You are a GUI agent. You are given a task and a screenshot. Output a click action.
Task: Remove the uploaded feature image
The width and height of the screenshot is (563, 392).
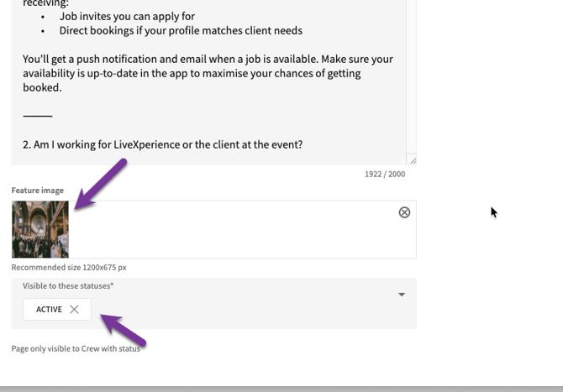[404, 212]
